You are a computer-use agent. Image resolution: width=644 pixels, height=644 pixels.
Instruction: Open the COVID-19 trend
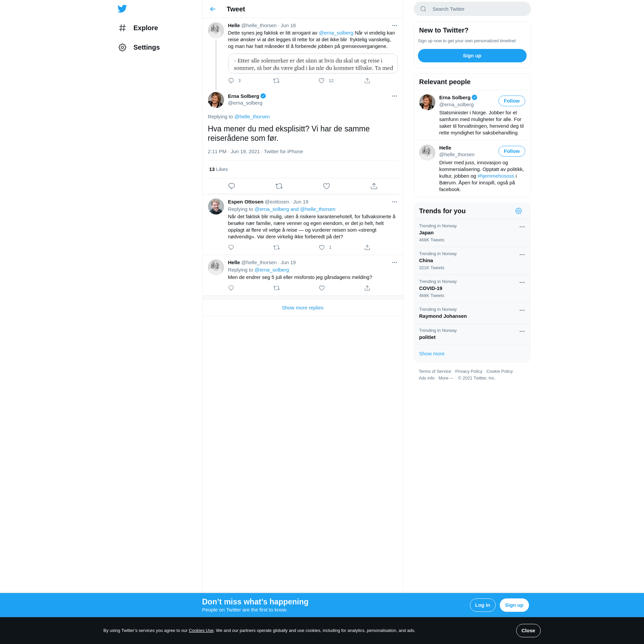[x=472, y=289]
